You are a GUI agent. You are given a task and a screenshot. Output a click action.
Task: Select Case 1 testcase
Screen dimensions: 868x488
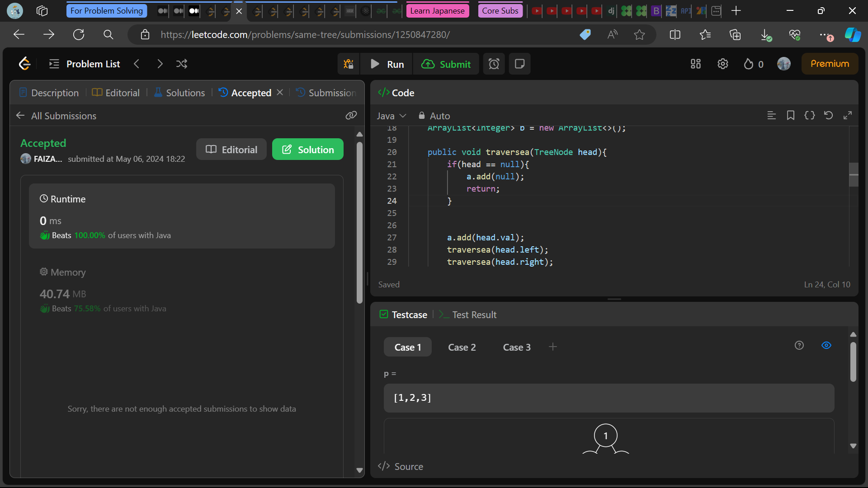(x=408, y=347)
